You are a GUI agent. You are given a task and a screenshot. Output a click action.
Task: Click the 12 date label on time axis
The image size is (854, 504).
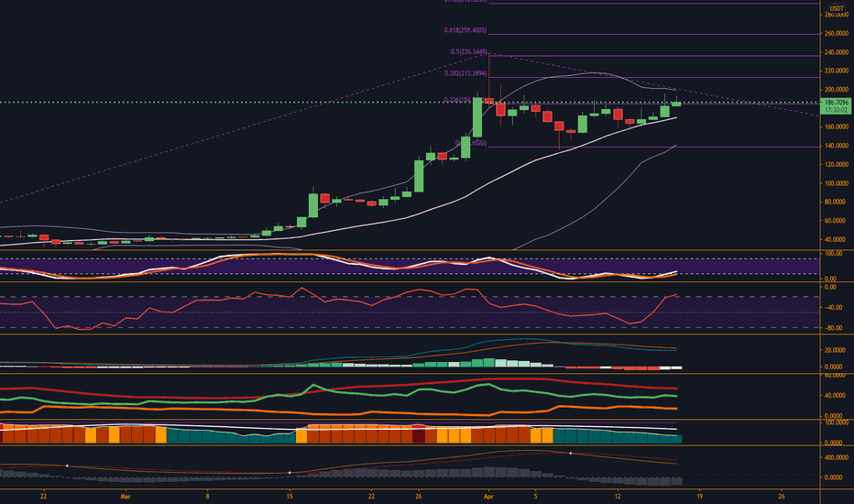(x=618, y=497)
